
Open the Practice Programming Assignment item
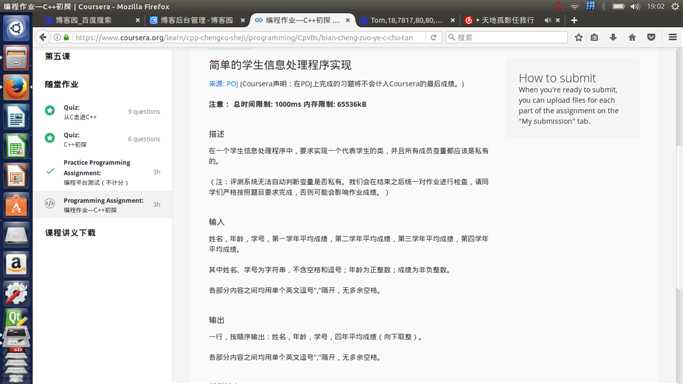[x=102, y=172]
